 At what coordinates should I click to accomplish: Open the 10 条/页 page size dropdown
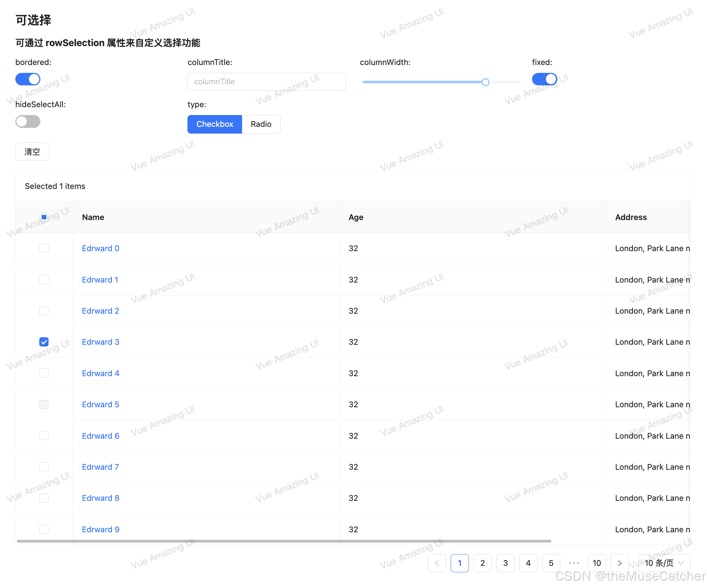(x=664, y=563)
